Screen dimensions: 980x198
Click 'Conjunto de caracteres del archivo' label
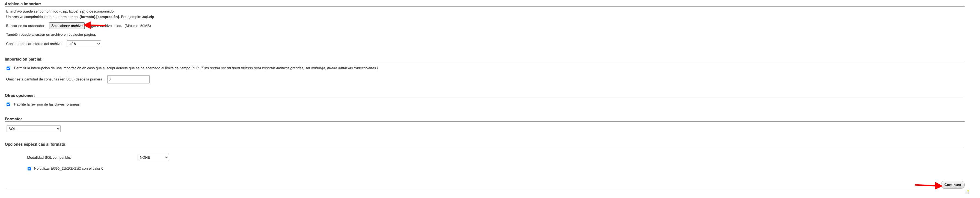click(34, 44)
